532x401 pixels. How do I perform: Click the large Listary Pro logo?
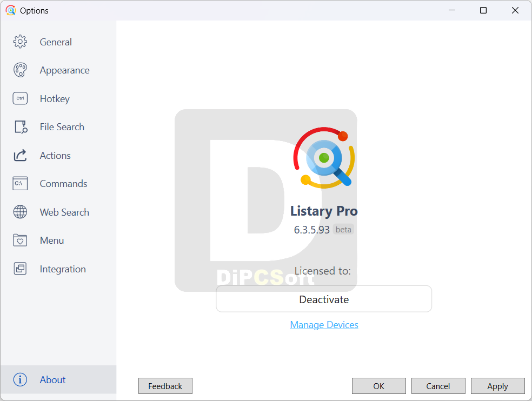coord(324,158)
